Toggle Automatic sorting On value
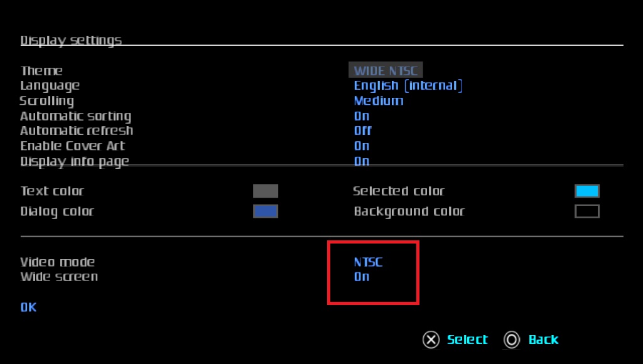Viewport: 643px width, 364px height. tap(362, 116)
